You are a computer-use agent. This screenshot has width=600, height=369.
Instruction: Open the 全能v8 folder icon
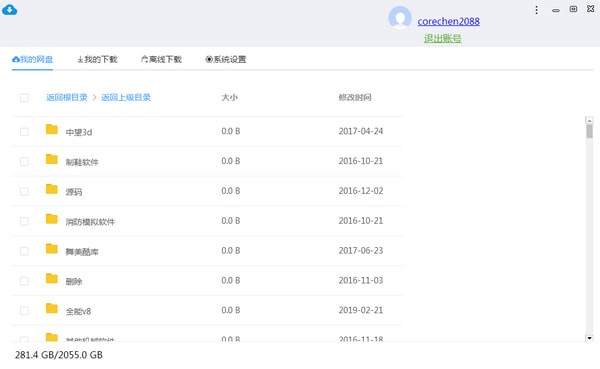pyautogui.click(x=52, y=309)
